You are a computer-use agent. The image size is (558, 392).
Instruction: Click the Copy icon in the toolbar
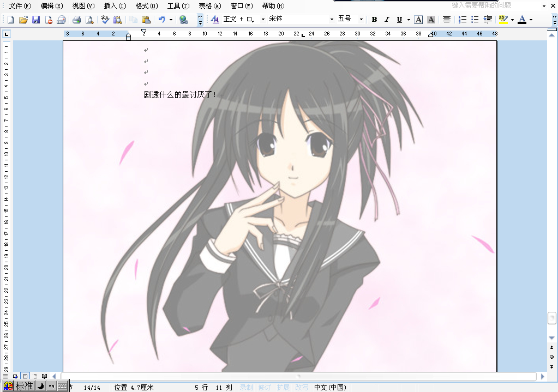click(x=133, y=20)
